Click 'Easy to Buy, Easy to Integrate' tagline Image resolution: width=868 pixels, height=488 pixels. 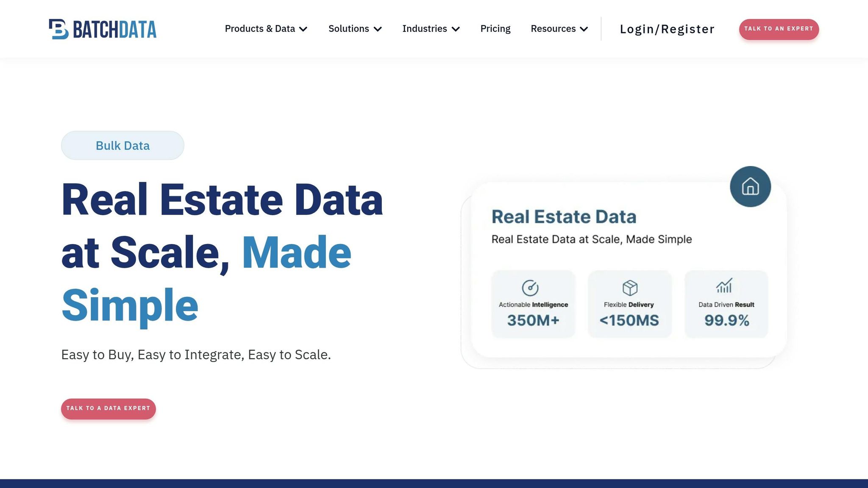[196, 355]
